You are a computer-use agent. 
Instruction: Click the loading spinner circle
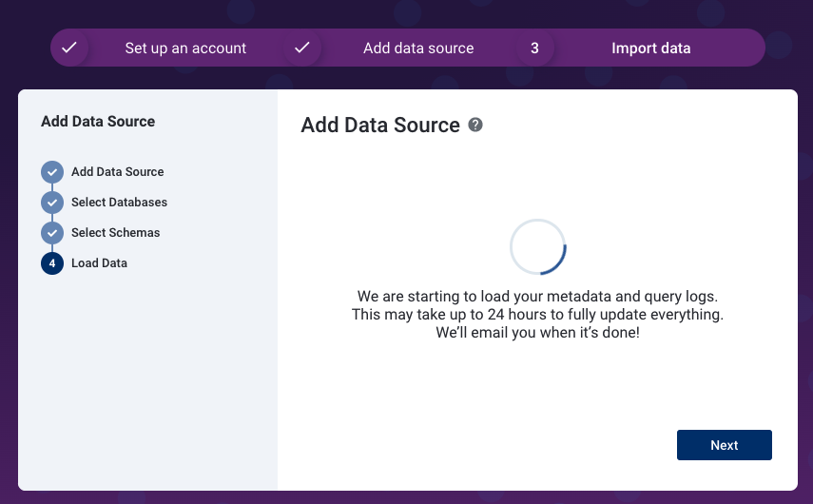click(537, 247)
